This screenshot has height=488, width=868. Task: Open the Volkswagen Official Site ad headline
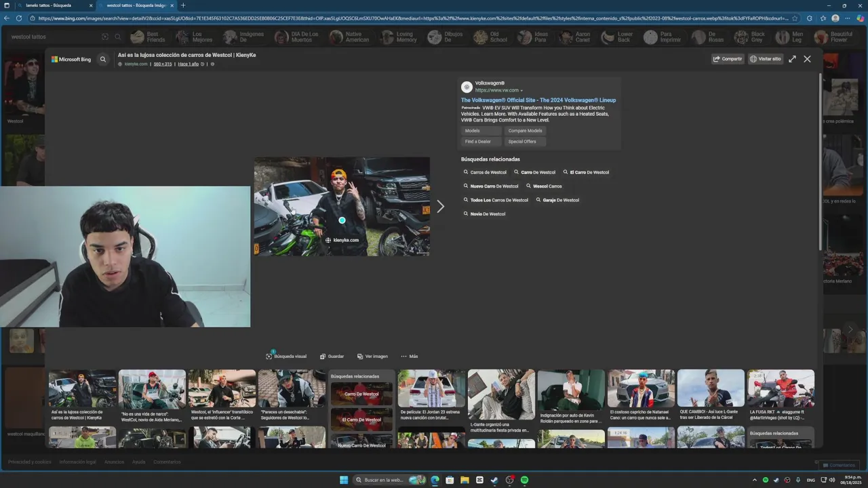[x=538, y=100]
